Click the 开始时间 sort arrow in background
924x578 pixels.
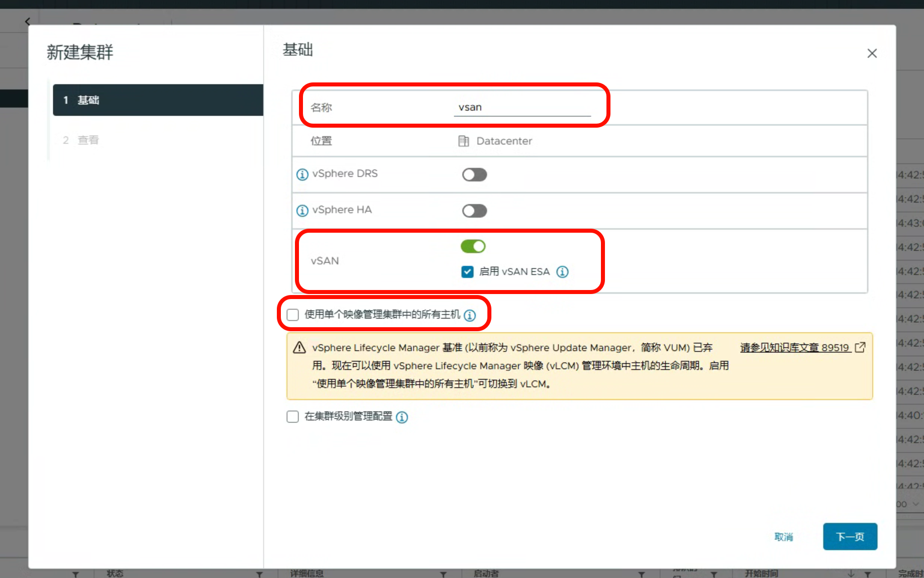coord(851,573)
